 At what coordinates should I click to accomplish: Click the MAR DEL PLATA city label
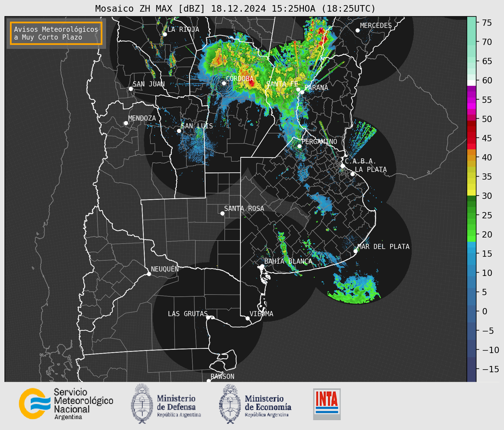click(x=384, y=246)
